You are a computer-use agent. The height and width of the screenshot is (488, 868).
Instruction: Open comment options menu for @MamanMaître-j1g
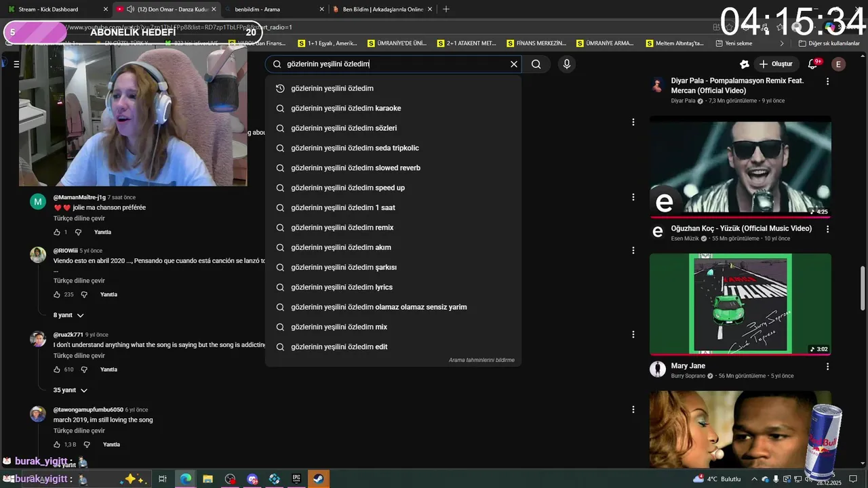coord(633,197)
